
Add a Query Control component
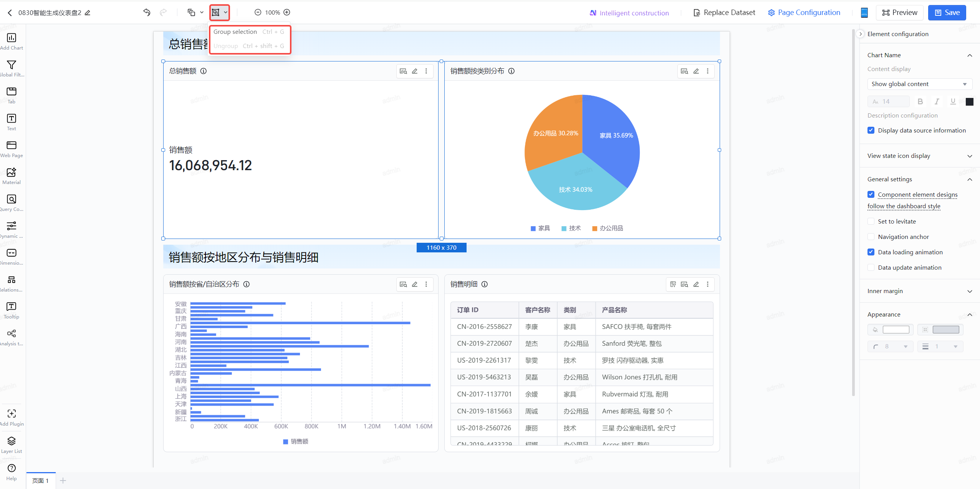12,203
